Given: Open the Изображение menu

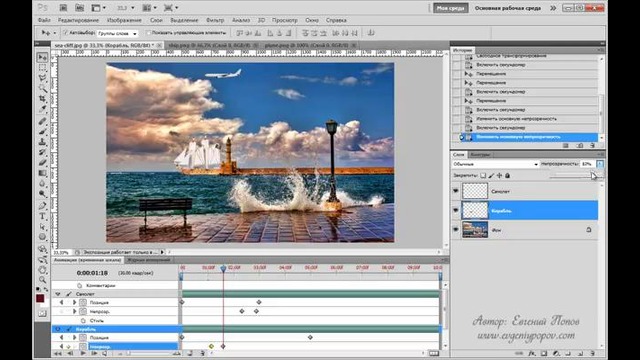Looking at the screenshot, I should 124,20.
